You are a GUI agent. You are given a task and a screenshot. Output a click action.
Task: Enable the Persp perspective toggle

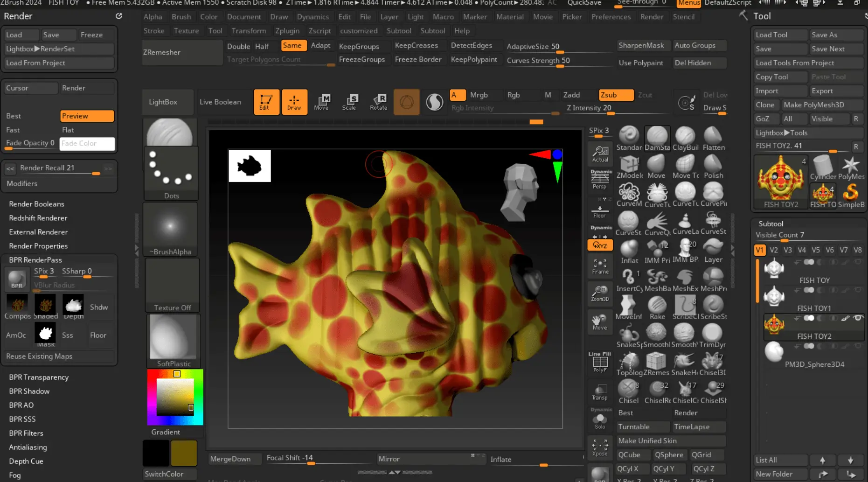pyautogui.click(x=600, y=181)
